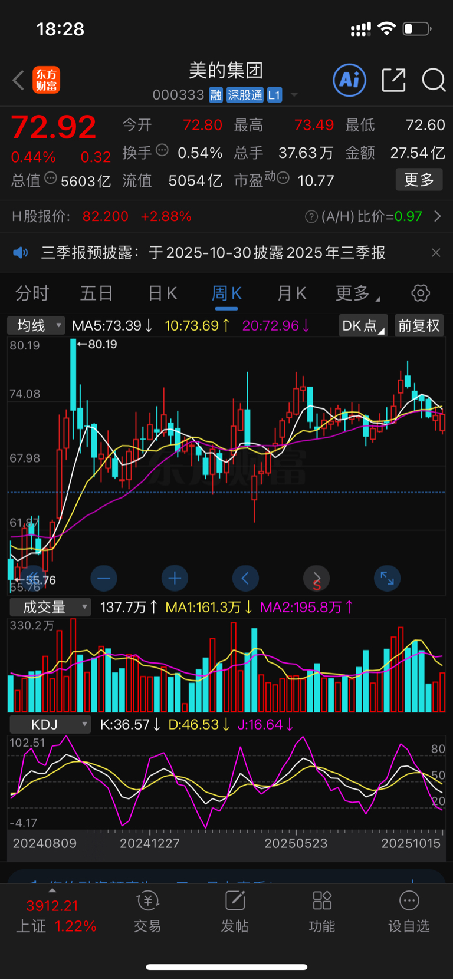Tap the 融 margin badge
Viewport: 453px width, 980px height.
click(216, 95)
